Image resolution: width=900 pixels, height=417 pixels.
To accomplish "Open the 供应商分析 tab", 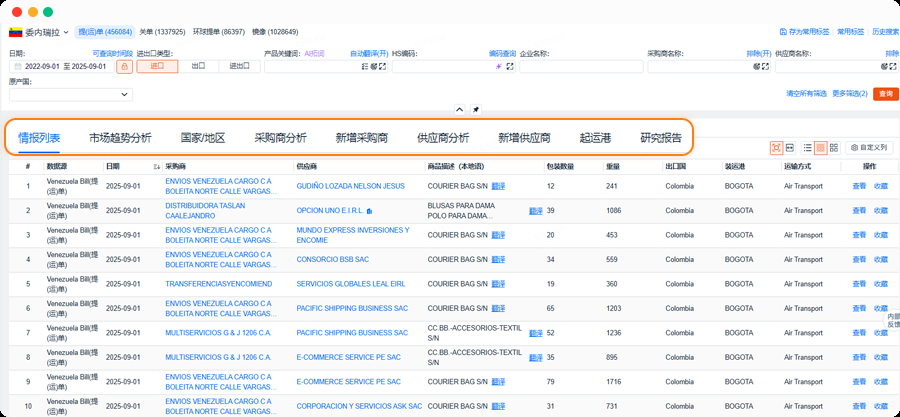I will click(442, 138).
